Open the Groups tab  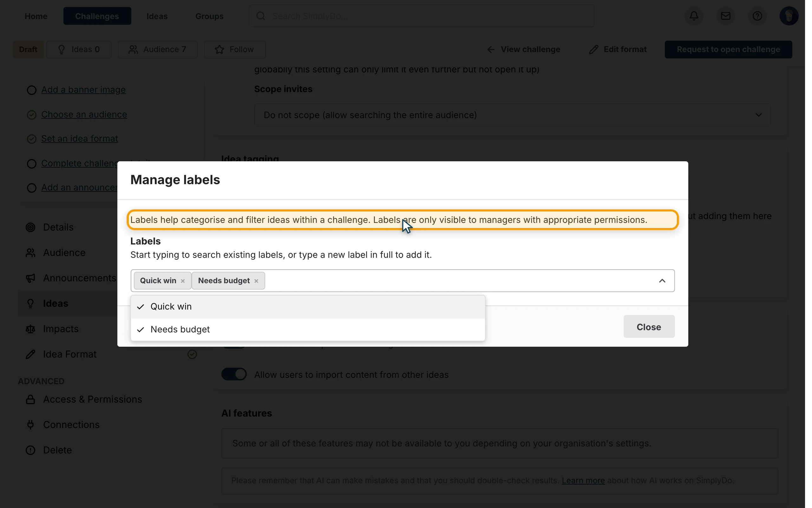click(209, 16)
